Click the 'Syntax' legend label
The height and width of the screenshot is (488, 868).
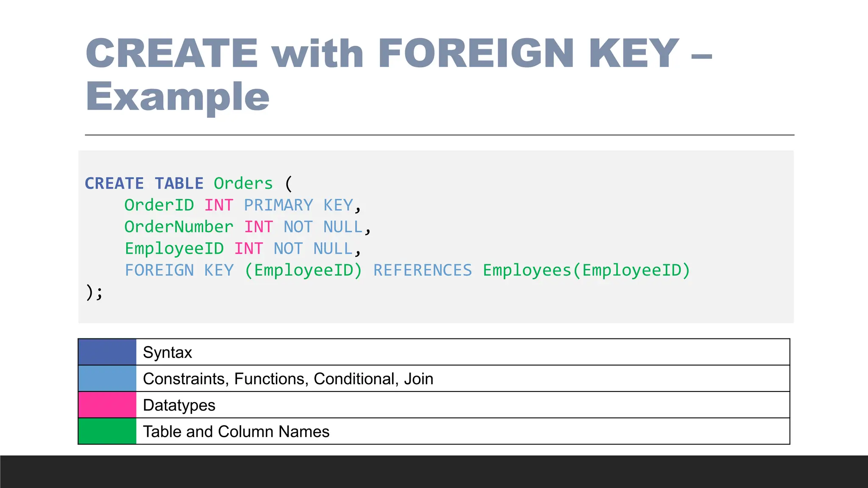click(x=167, y=352)
